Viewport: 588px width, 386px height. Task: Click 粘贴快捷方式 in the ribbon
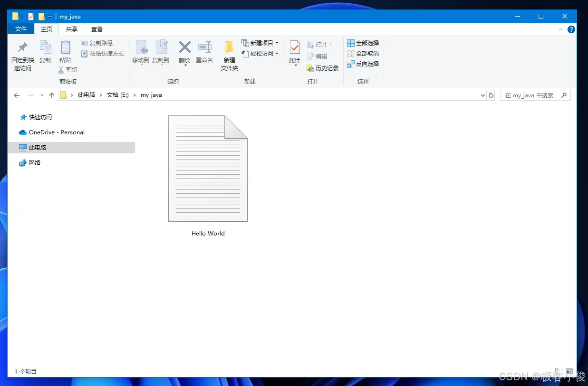[x=103, y=54]
